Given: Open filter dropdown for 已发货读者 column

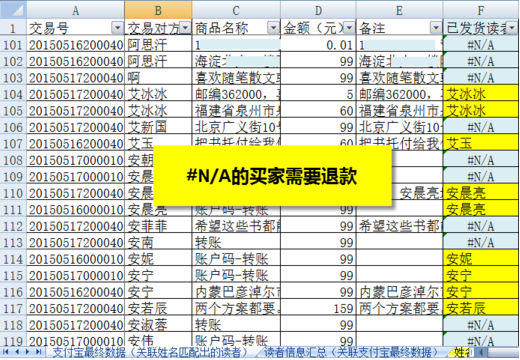Looking at the screenshot, I should (512, 28).
